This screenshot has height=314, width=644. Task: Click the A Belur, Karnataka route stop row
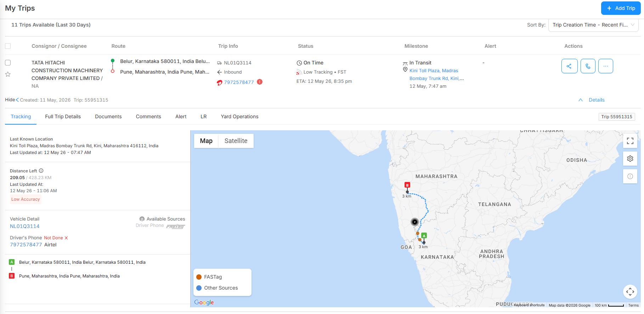click(77, 262)
